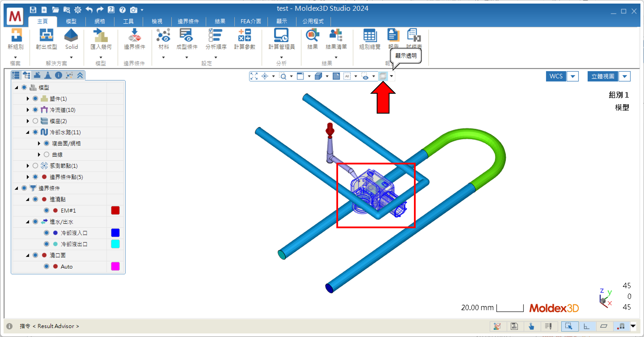Expand the 塑件(1) tree node
Image resolution: width=644 pixels, height=337 pixels.
pos(28,99)
